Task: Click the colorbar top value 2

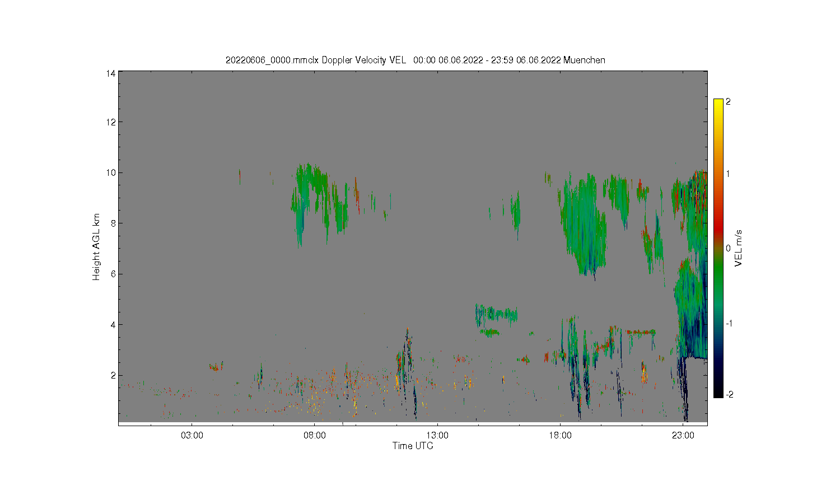Action: (728, 101)
